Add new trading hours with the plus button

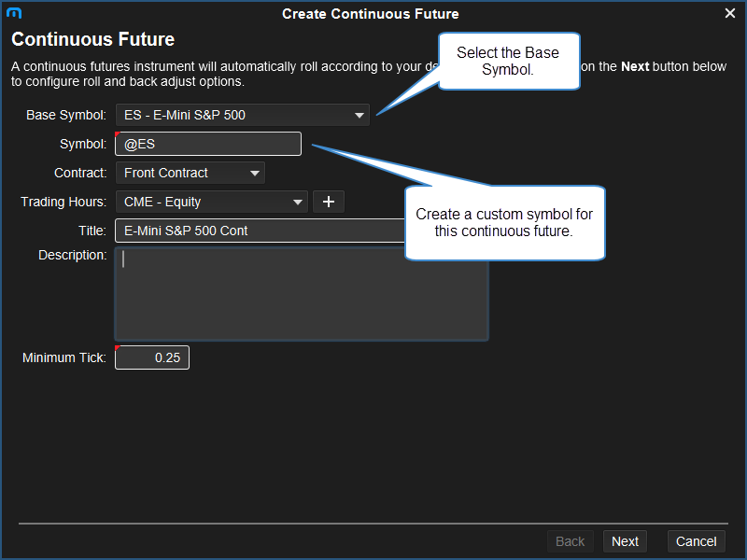(x=329, y=202)
